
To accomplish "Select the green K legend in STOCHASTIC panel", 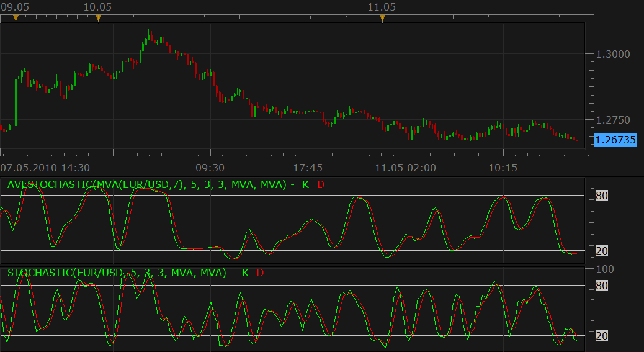I will pyautogui.click(x=246, y=273).
